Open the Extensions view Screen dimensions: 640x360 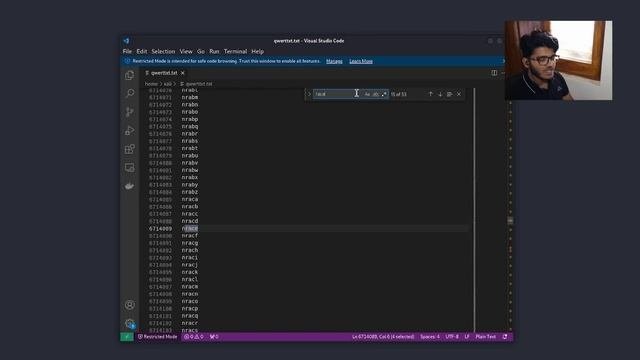[129, 149]
